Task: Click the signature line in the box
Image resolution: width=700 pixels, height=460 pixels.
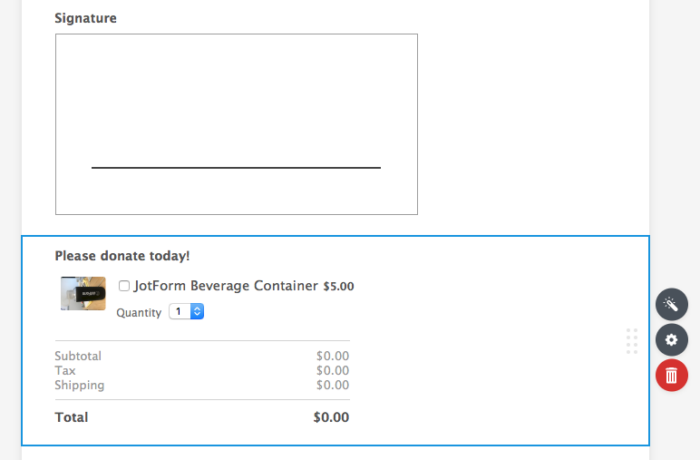Action: point(236,167)
